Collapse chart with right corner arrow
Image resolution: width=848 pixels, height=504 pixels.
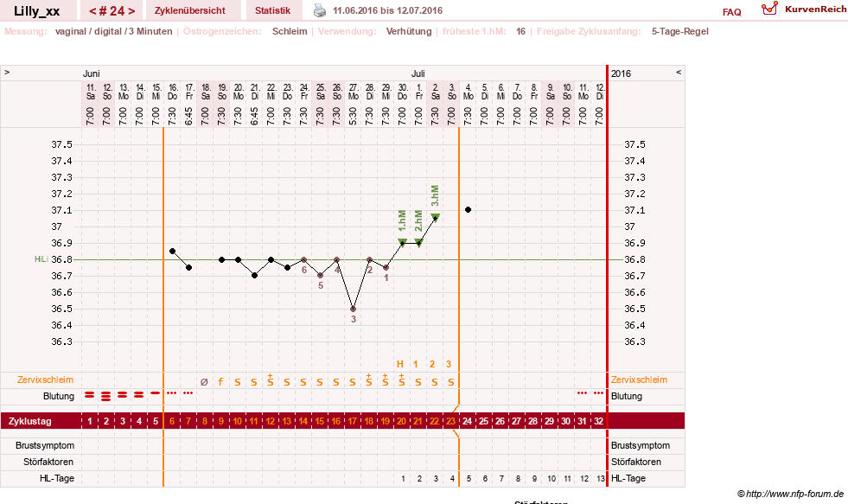[679, 72]
